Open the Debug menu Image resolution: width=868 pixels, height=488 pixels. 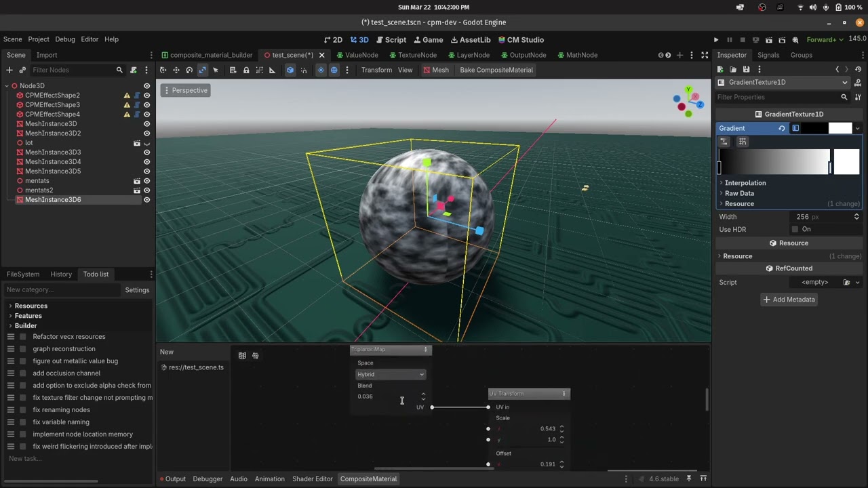tap(65, 39)
